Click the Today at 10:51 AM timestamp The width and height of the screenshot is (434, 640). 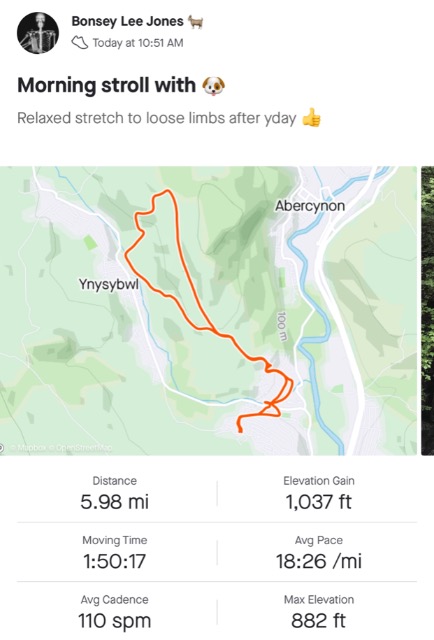[x=138, y=43]
